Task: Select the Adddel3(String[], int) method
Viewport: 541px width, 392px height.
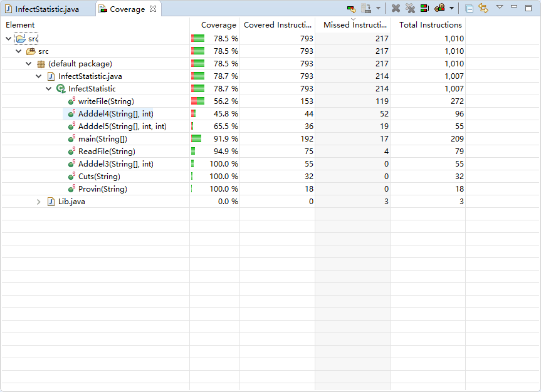Action: [x=115, y=164]
